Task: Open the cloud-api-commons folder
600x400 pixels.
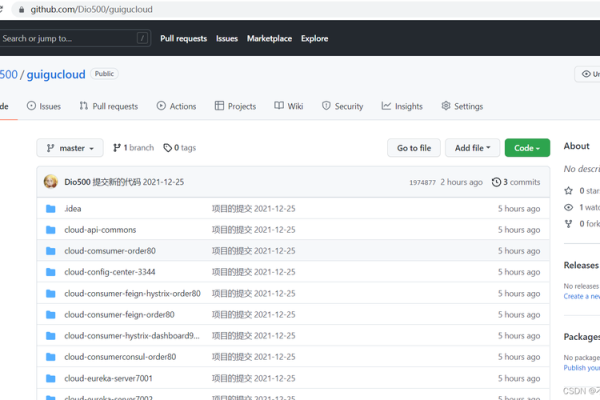Action: [x=100, y=230]
